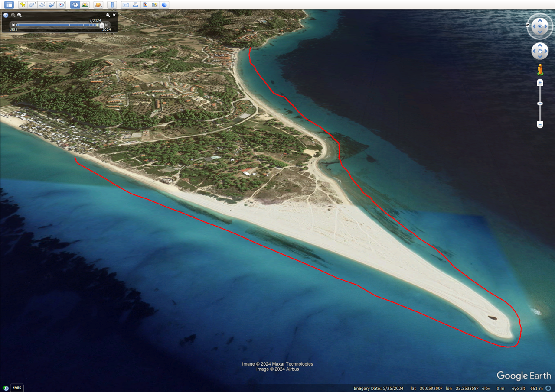Close the historical imagery slider panel

click(x=114, y=15)
